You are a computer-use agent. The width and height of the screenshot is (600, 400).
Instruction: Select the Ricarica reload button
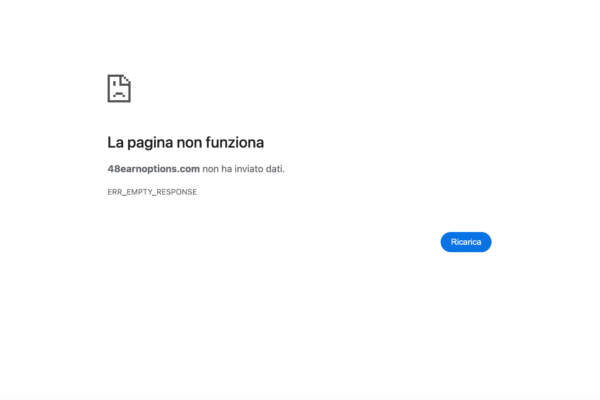pyautogui.click(x=466, y=242)
